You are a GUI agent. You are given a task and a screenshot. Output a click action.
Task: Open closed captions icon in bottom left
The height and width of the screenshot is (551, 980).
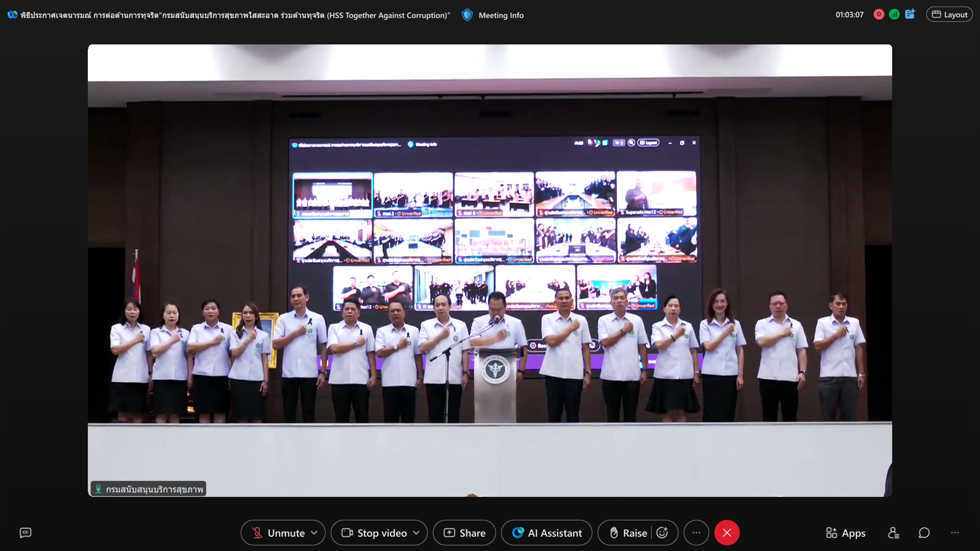tap(26, 533)
